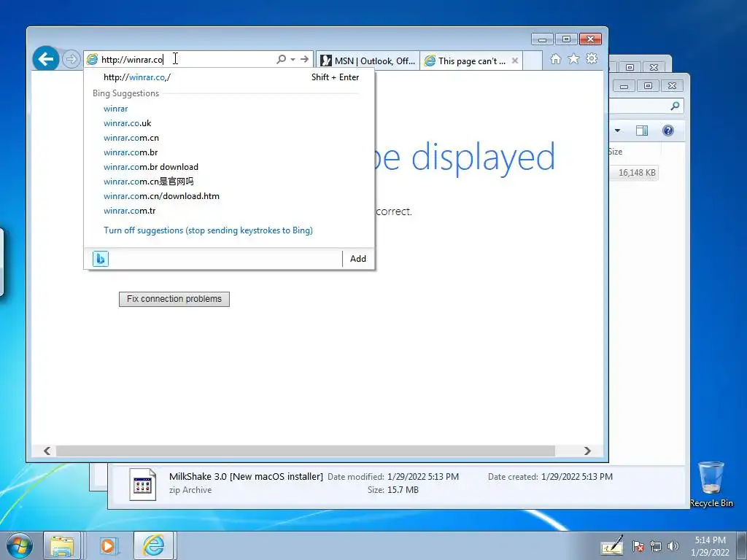Switch to the MSN | Outlook tab
747x560 pixels.
pos(368,61)
